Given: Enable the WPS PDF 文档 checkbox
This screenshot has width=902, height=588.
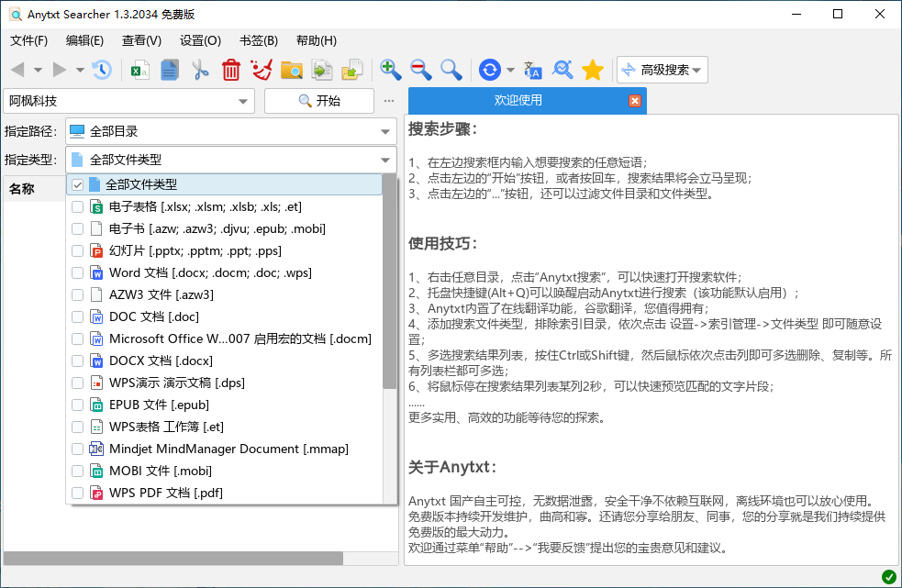Looking at the screenshot, I should (78, 494).
